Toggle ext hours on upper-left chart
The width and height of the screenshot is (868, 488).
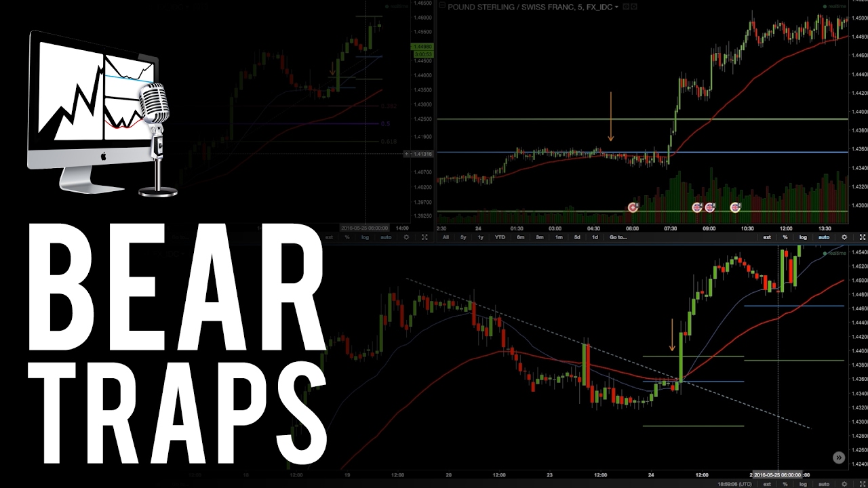click(329, 237)
